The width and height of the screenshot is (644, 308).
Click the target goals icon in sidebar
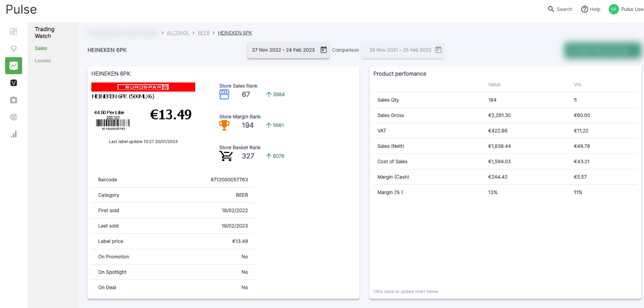(14, 117)
